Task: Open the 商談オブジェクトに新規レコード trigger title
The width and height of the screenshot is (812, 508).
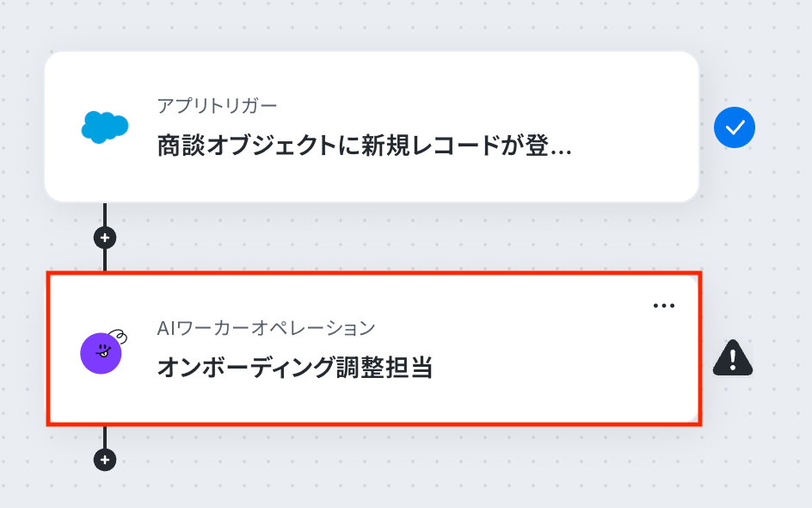Action: (364, 146)
